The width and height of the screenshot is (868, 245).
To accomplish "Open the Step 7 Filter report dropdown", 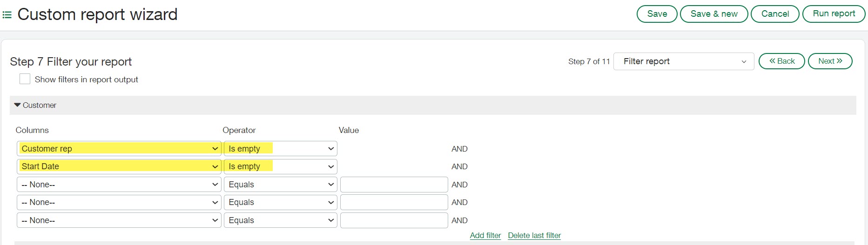I will [683, 61].
